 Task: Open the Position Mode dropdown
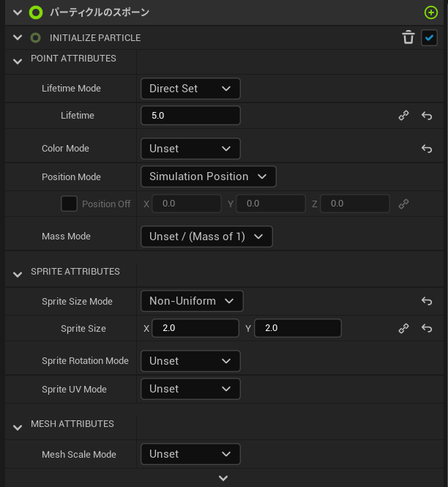(x=209, y=176)
